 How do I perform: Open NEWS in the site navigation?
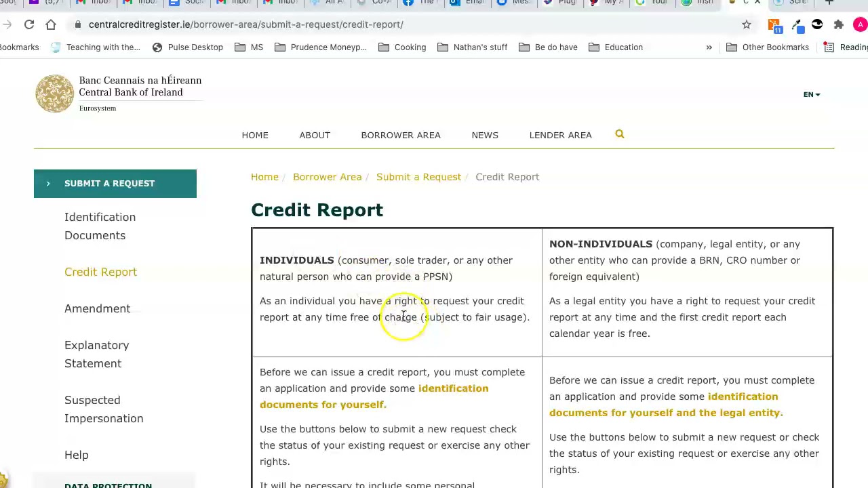point(485,135)
